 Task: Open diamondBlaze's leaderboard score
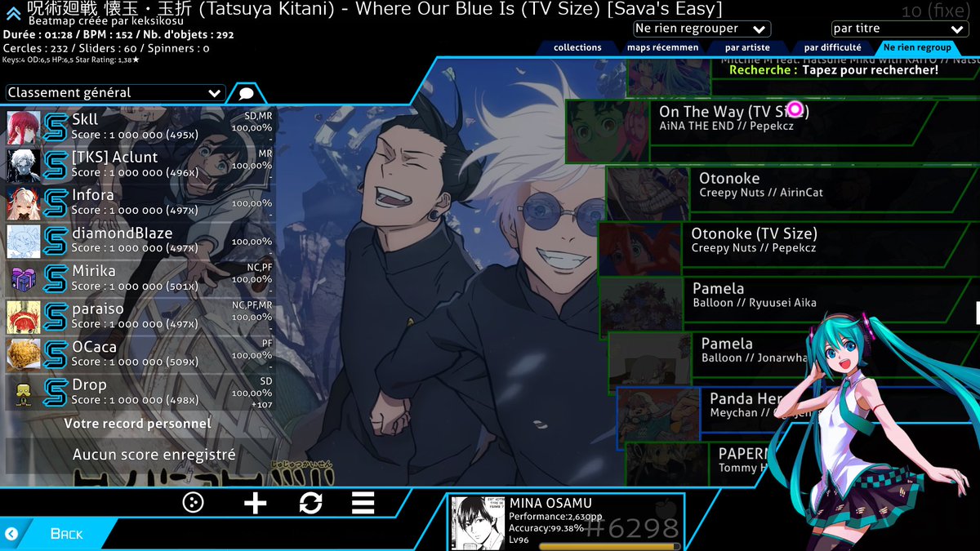(x=140, y=241)
